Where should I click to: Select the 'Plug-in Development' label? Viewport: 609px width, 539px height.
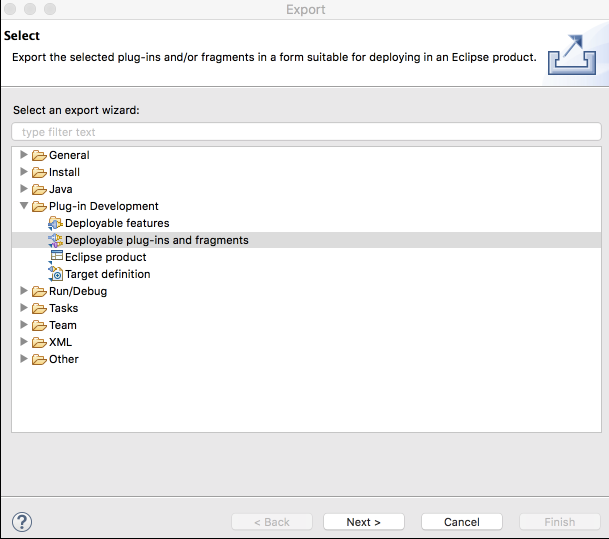104,206
